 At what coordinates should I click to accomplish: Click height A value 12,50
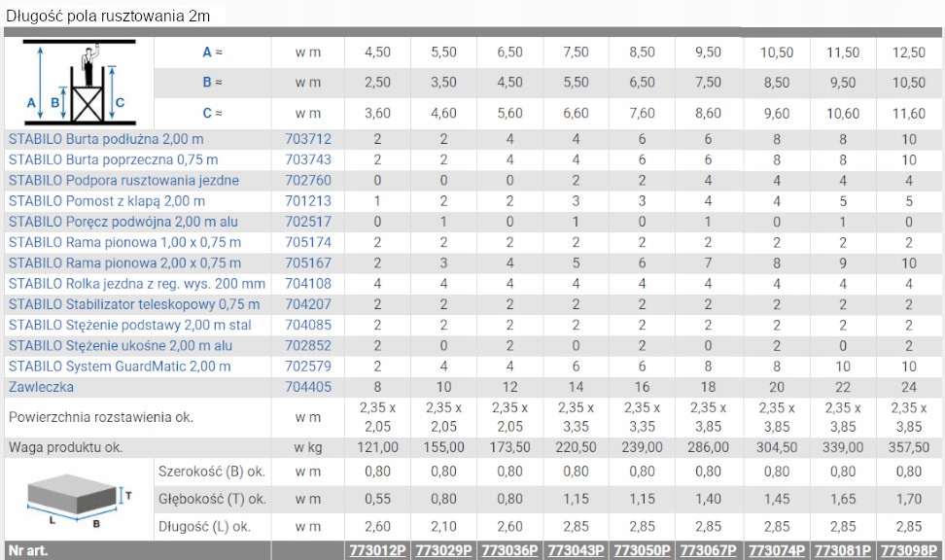pos(909,52)
